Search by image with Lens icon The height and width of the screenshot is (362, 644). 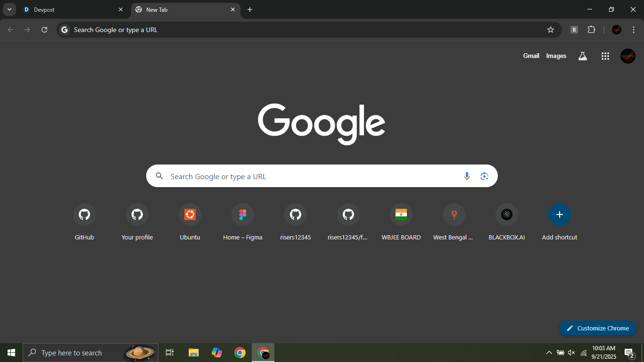click(x=484, y=176)
